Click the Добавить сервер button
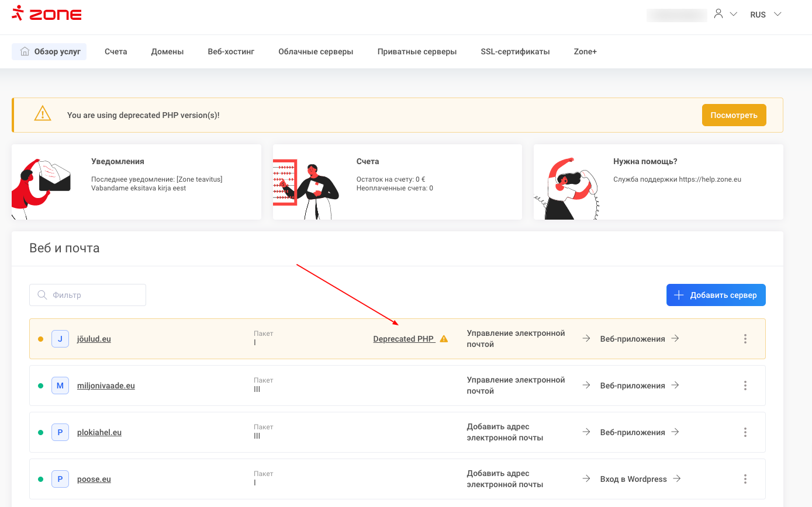The image size is (812, 507). 716,295
